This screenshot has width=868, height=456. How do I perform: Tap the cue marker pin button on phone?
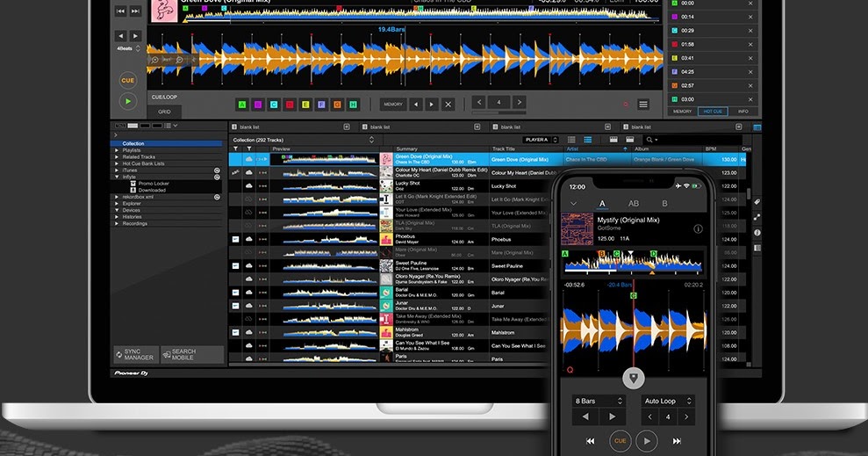[634, 378]
